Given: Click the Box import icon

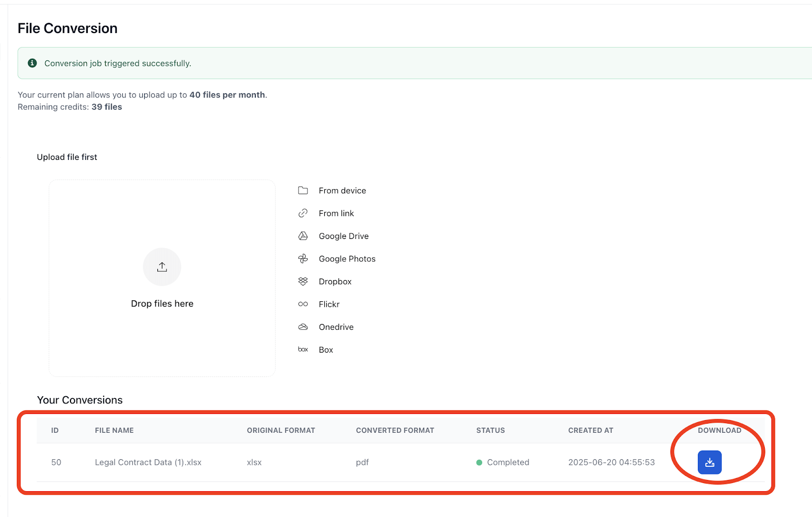Looking at the screenshot, I should 303,349.
